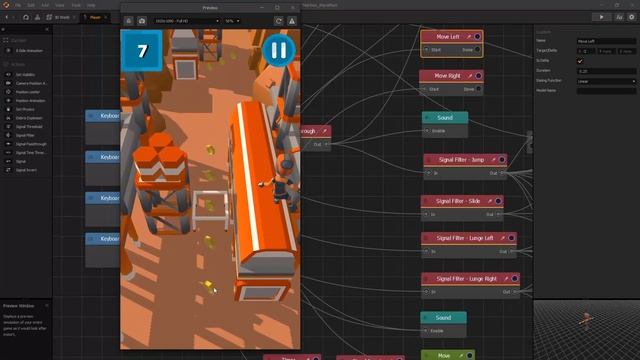This screenshot has height=360, width=640.
Task: Open the Edit menu
Action: [x=31, y=5]
